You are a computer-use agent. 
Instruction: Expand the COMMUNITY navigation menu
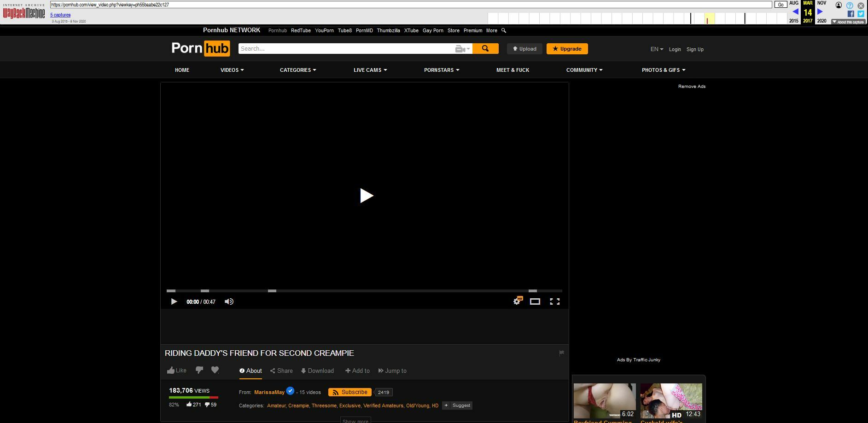(x=584, y=70)
